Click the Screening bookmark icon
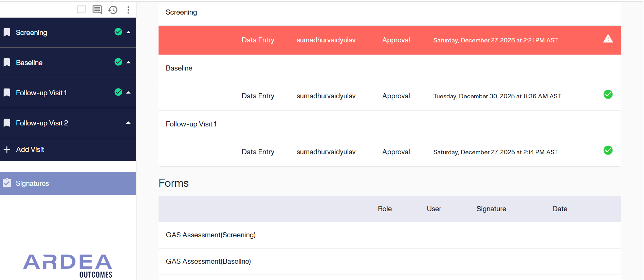The image size is (644, 280). click(x=7, y=33)
